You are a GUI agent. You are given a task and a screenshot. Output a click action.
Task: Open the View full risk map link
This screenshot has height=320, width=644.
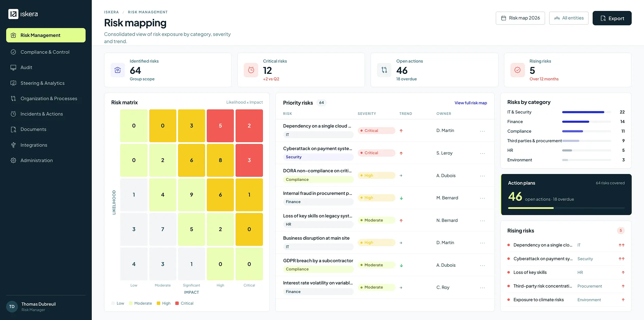pos(471,103)
